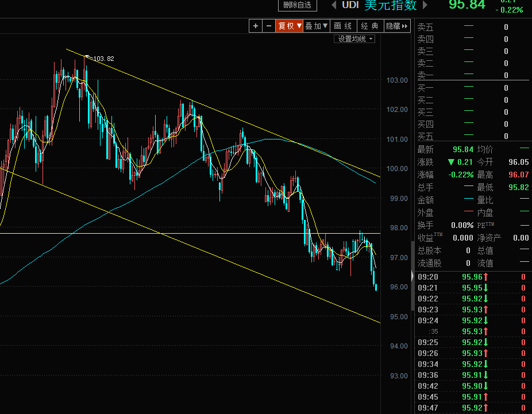The image size is (532, 414).
Task: Click the 总股本 label
Action: pyautogui.click(x=429, y=251)
